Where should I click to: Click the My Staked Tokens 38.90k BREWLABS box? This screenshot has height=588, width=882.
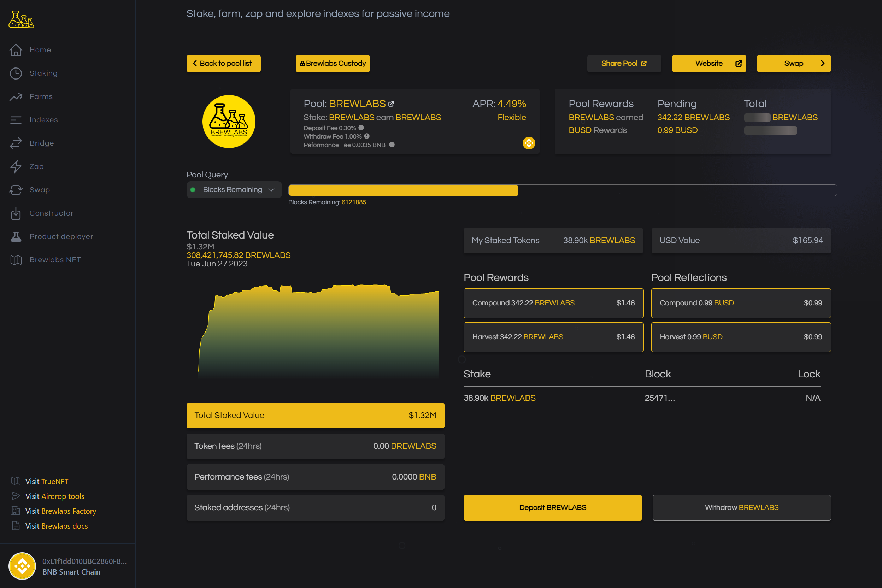[553, 241]
